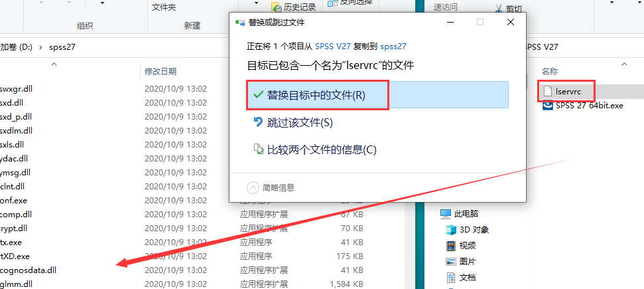Open the 图片 folder in navigation pane

click(x=449, y=261)
